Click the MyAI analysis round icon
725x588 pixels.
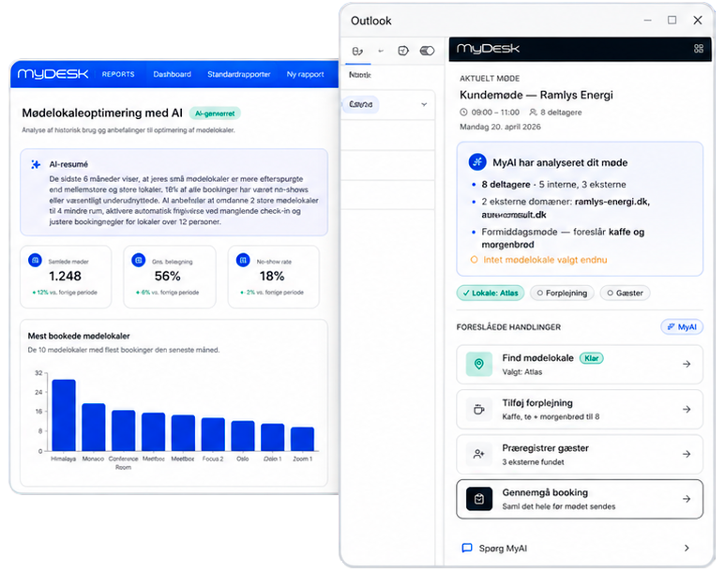tap(477, 162)
